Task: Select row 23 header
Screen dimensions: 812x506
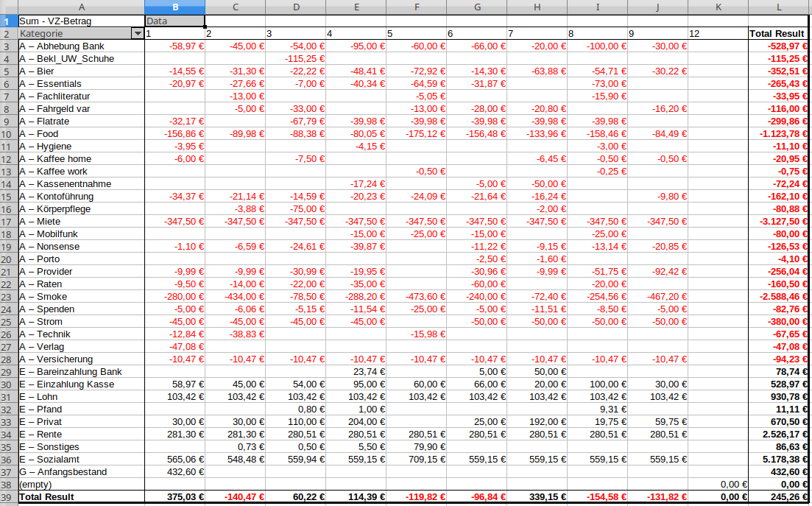Action: click(8, 297)
